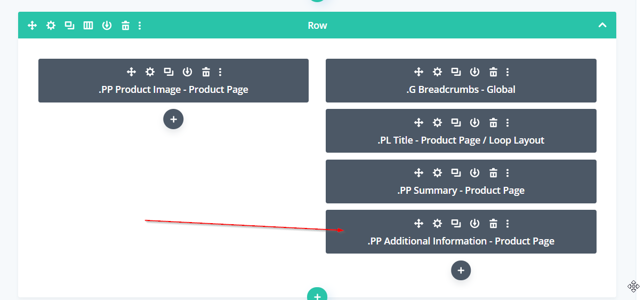Delete the PP Summary module
This screenshot has height=300, width=644.
[x=493, y=173]
